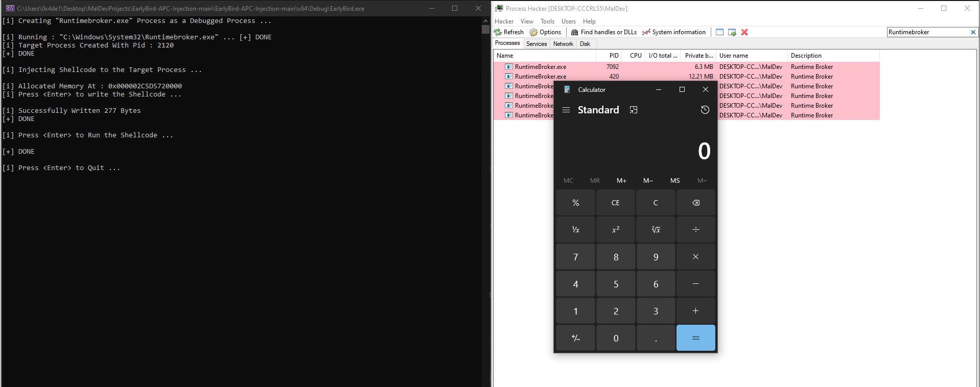Click the console window vertical scrollbar up arrow
This screenshot has width=980, height=387.
[485, 21]
